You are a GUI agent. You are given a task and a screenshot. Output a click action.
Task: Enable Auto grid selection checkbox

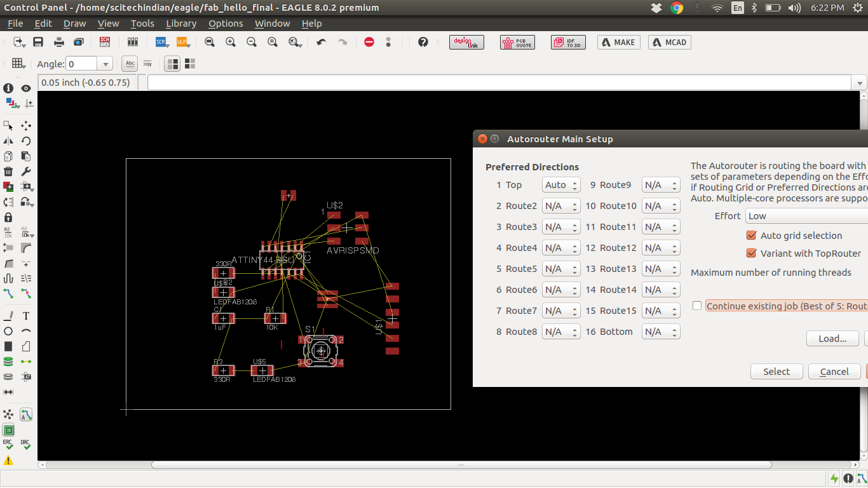coord(751,235)
